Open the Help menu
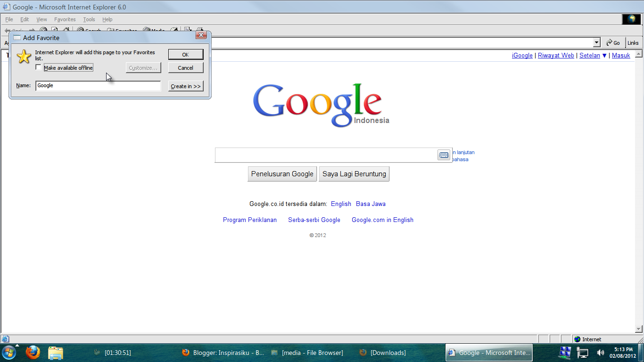Viewport: 644px width, 362px height. click(107, 19)
